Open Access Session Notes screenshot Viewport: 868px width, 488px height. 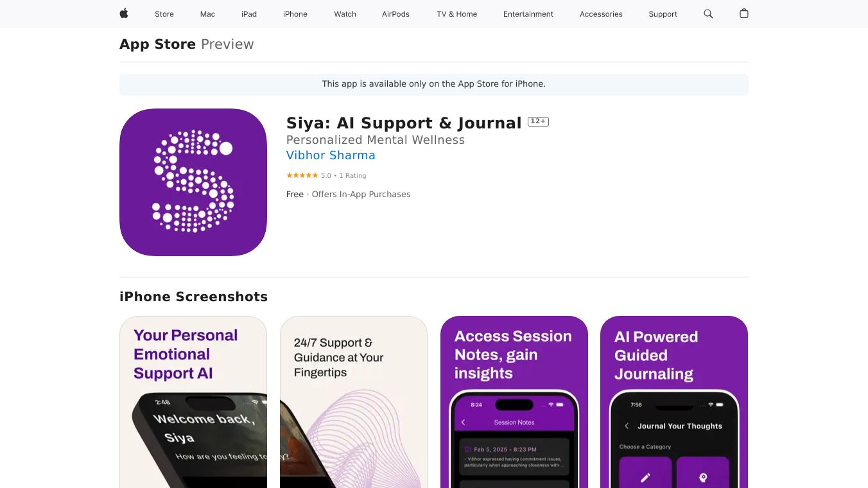(x=514, y=402)
